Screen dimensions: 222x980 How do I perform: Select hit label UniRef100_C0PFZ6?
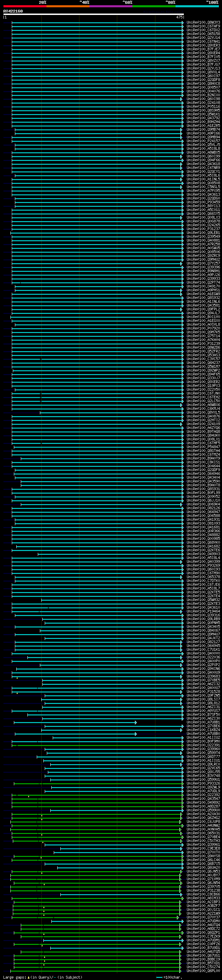tap(203, 944)
